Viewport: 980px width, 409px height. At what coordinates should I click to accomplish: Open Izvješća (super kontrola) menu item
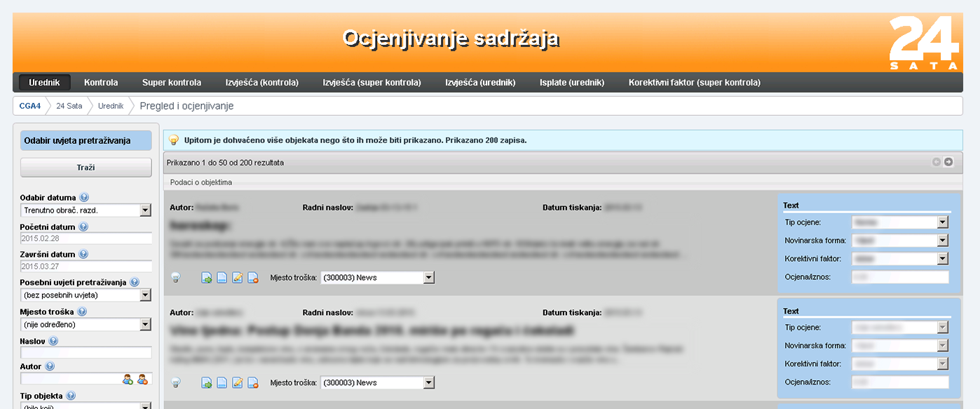tap(372, 83)
